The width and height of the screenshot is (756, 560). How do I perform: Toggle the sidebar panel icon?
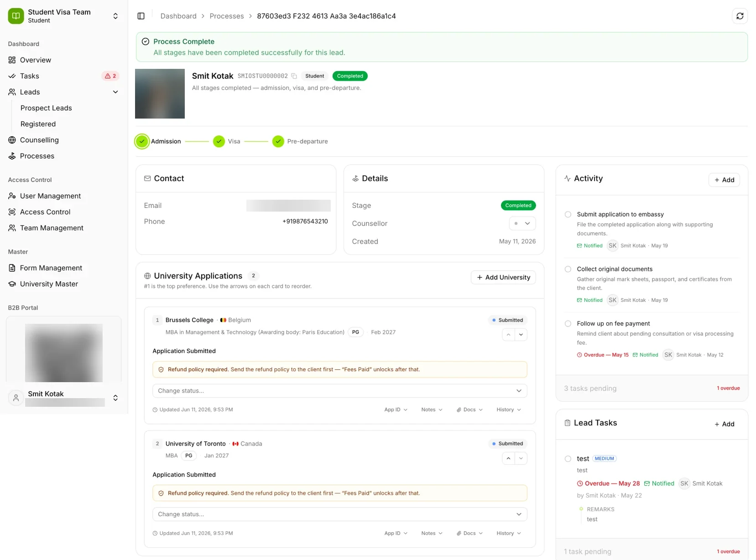click(141, 16)
